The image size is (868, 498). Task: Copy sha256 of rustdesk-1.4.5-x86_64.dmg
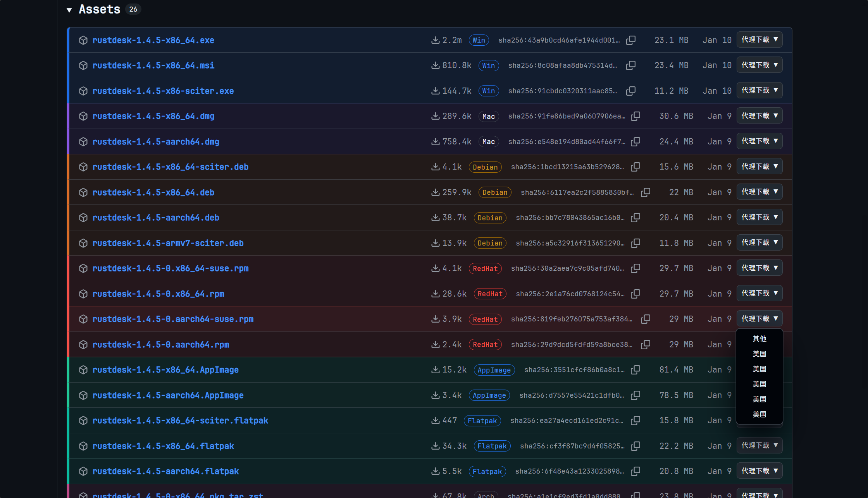point(635,116)
